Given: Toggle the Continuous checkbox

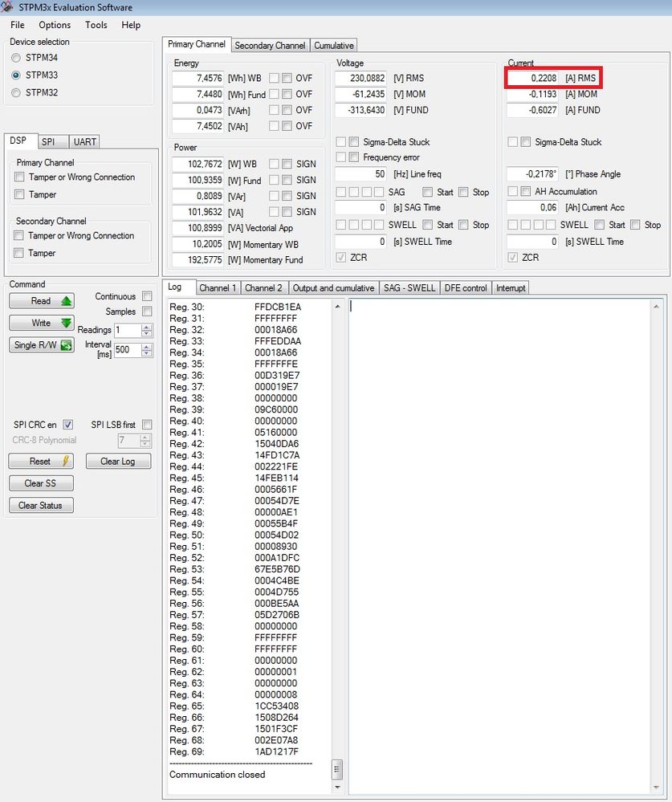Looking at the screenshot, I should pos(147,296).
